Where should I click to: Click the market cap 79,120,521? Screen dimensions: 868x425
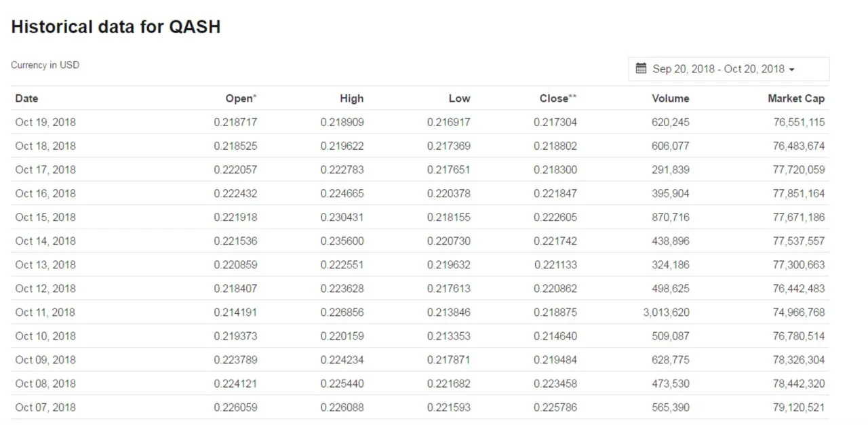[799, 407]
